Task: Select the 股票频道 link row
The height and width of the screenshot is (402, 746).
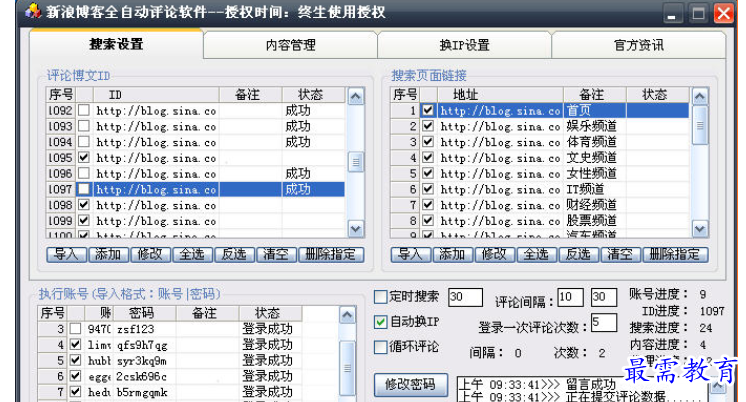Action: [540, 220]
